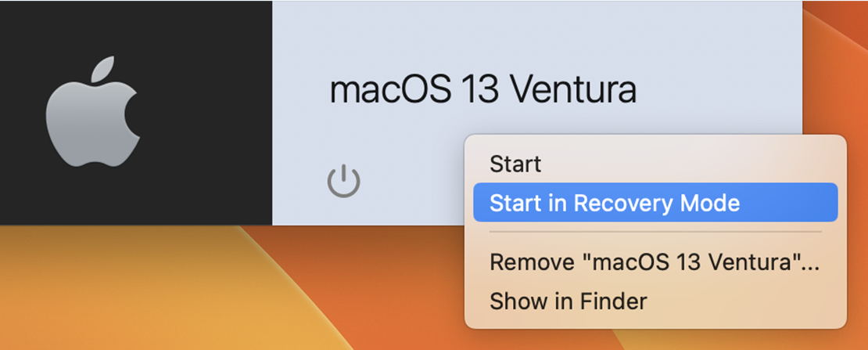Image resolution: width=868 pixels, height=350 pixels.
Task: Click the silver Apple logo
Action: coord(92,111)
